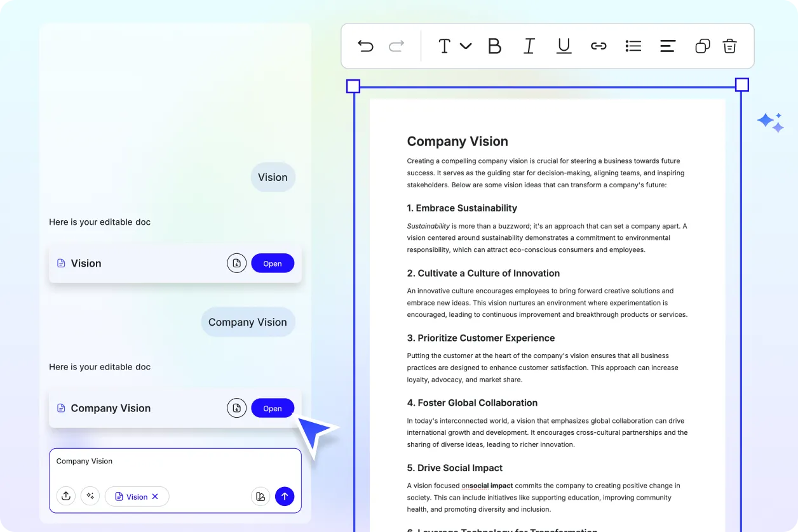Duplicate the element with the copy icon
Image resolution: width=798 pixels, height=532 pixels.
tap(702, 46)
